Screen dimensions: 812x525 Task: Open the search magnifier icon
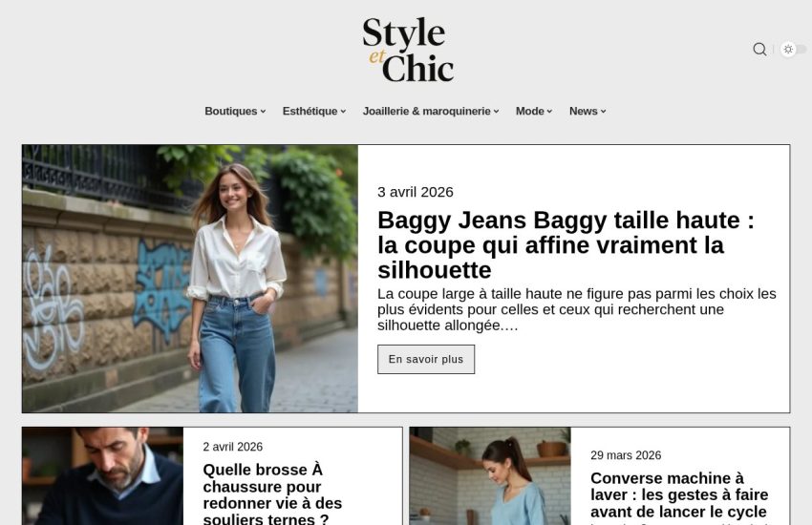click(759, 49)
